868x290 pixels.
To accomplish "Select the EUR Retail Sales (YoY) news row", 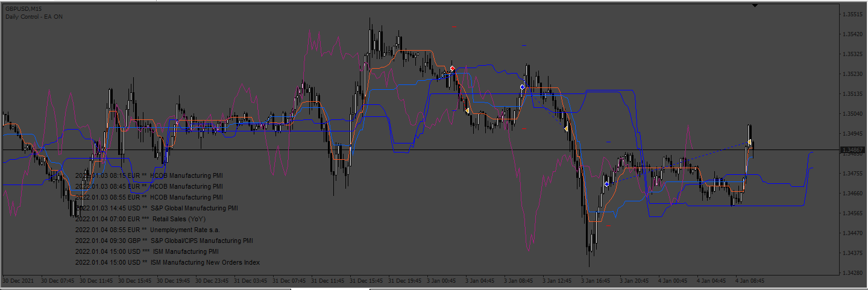I will (x=140, y=219).
